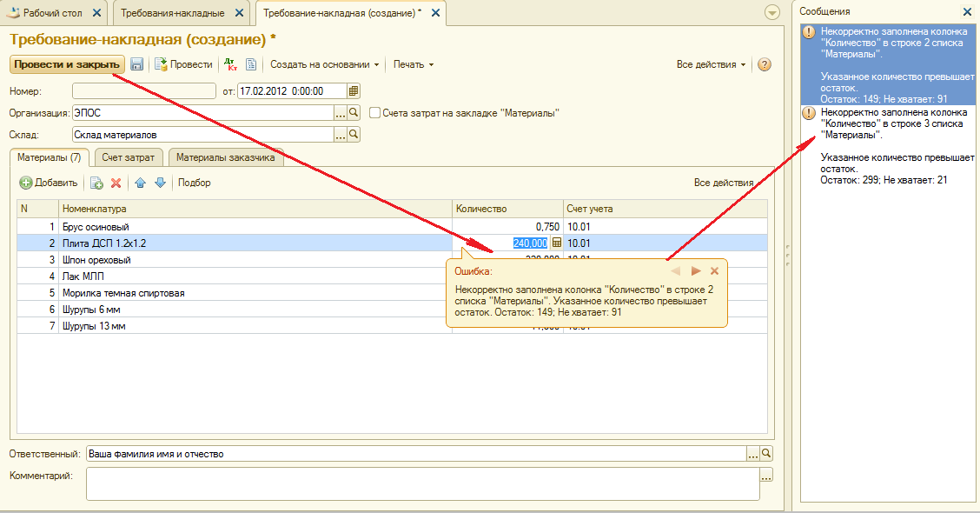The image size is (980, 513).
Task: Open the calendar picker for date field
Action: pos(354,91)
